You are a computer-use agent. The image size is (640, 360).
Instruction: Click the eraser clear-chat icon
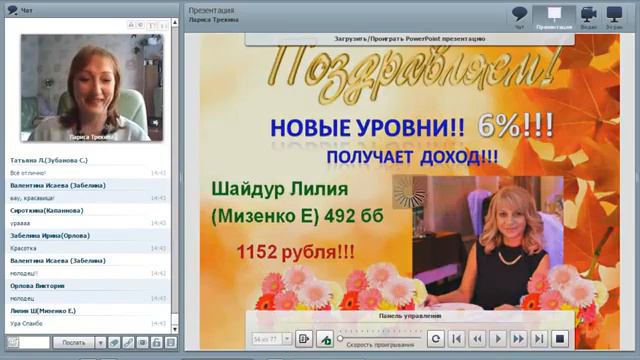click(114, 343)
